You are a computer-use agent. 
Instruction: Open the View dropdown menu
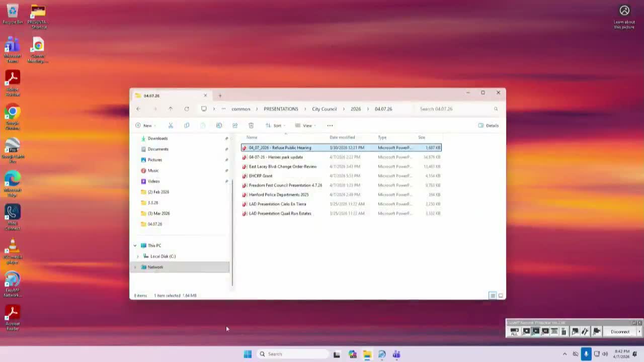coord(305,126)
